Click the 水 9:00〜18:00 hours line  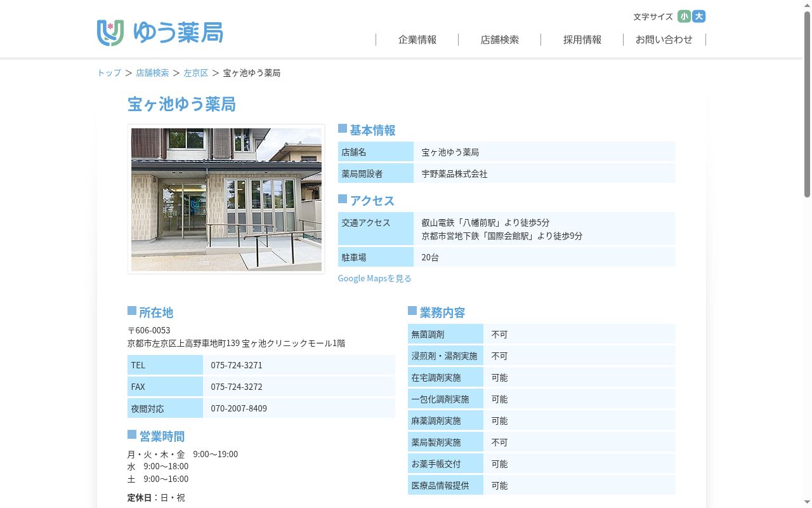pyautogui.click(x=158, y=466)
